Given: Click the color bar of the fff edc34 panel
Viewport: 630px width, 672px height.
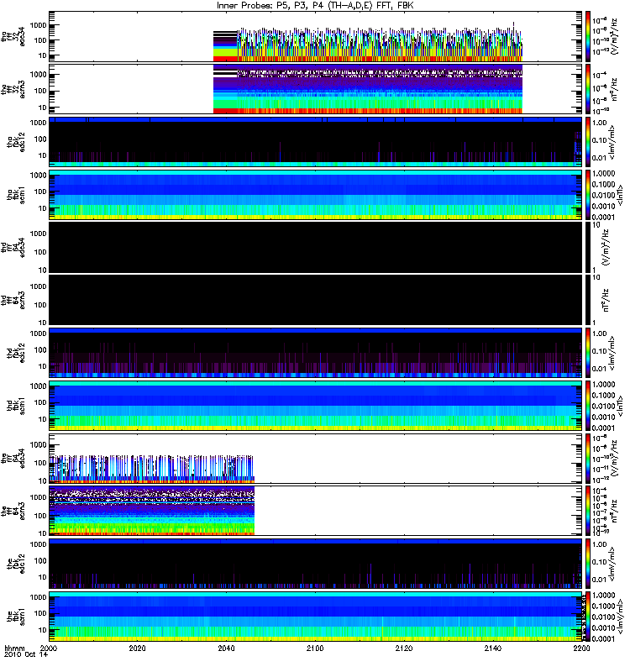Looking at the screenshot, I should 588,458.
